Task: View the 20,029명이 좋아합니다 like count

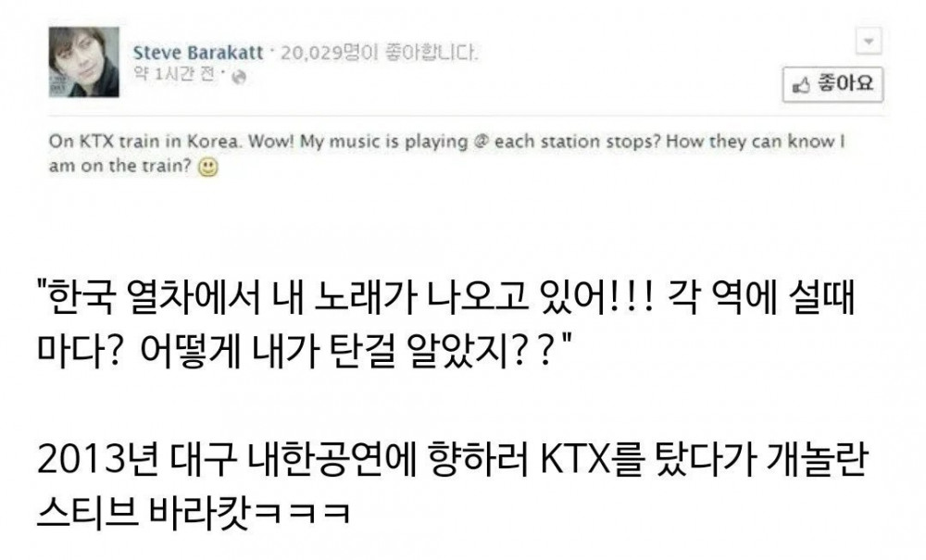Action: tap(379, 53)
